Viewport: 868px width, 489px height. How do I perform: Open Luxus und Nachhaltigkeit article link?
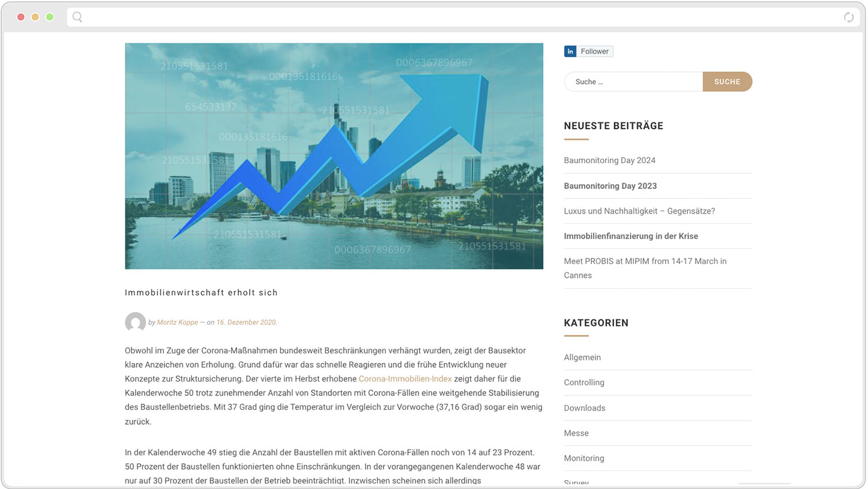639,211
